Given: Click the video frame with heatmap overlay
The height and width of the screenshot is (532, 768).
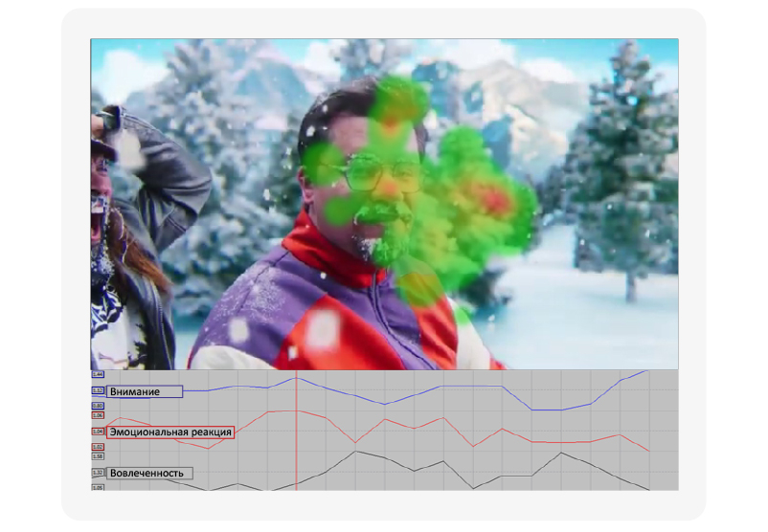Looking at the screenshot, I should click(x=385, y=204).
